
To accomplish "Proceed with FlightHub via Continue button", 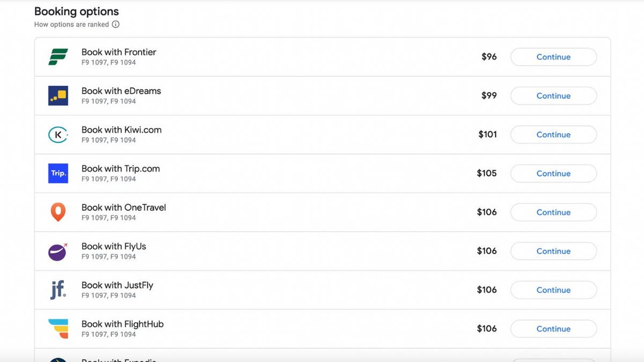I will [553, 329].
